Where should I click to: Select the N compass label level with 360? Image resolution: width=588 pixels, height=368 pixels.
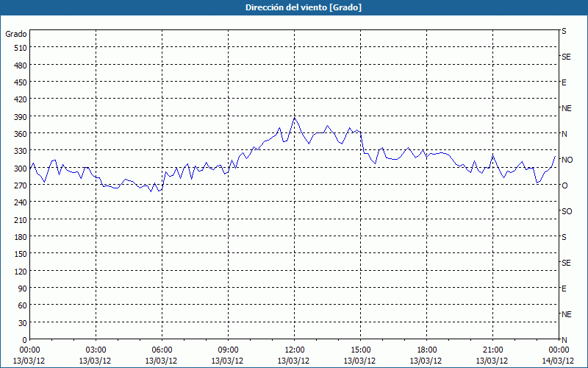(x=564, y=134)
